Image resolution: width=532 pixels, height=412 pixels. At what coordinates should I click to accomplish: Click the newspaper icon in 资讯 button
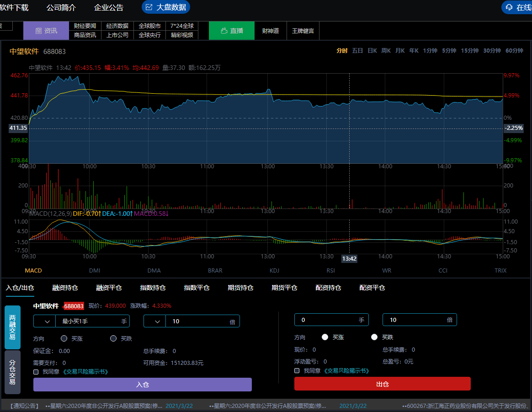coord(38,31)
